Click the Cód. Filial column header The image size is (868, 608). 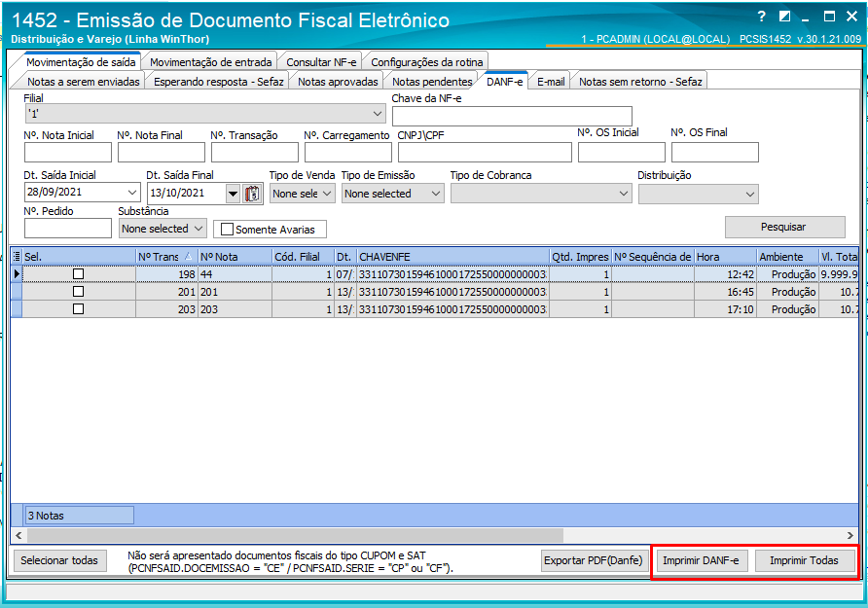[303, 257]
